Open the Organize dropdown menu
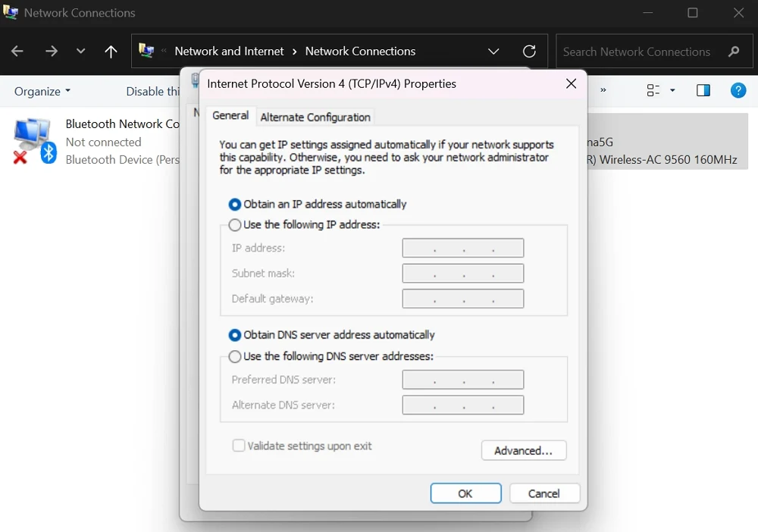 pos(42,91)
